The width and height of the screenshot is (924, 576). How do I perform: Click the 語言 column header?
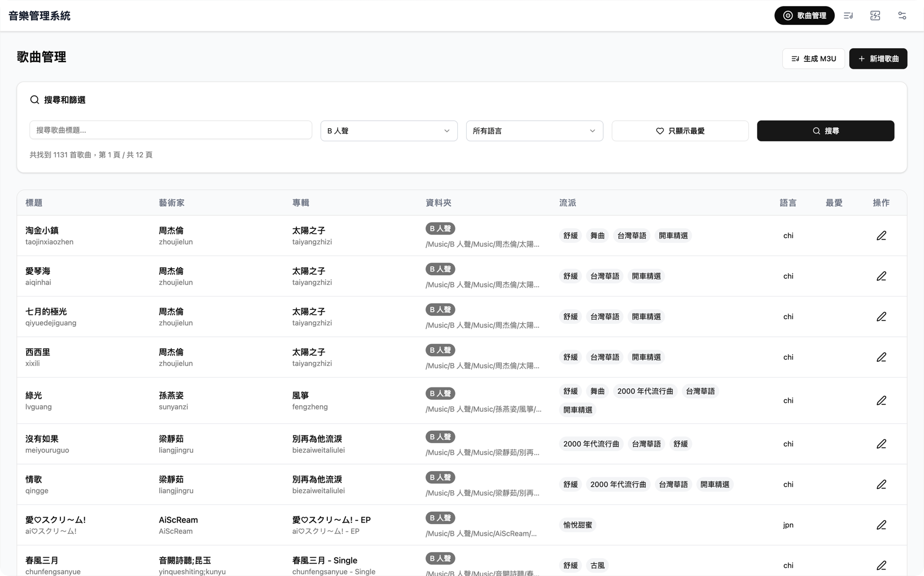[788, 203]
